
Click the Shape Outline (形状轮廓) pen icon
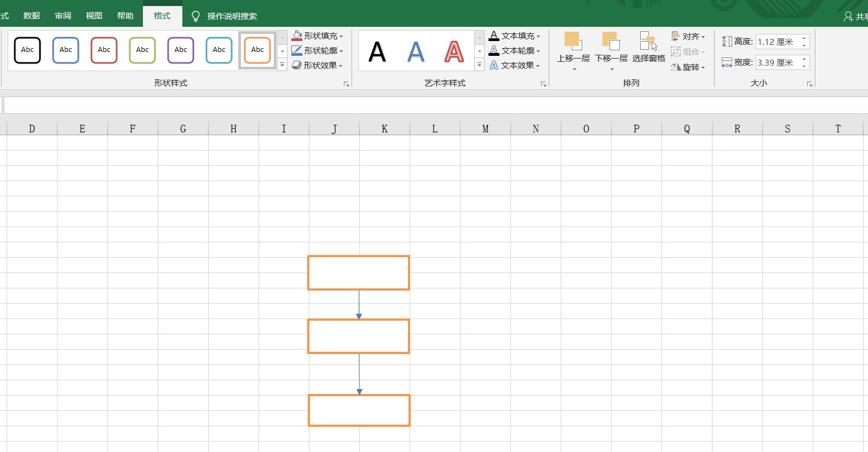tap(297, 51)
